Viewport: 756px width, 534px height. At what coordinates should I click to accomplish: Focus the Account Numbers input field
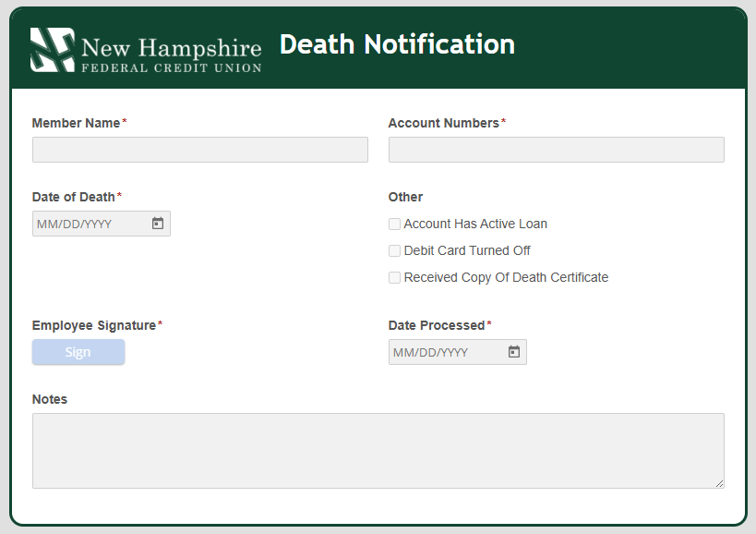pyautogui.click(x=557, y=150)
